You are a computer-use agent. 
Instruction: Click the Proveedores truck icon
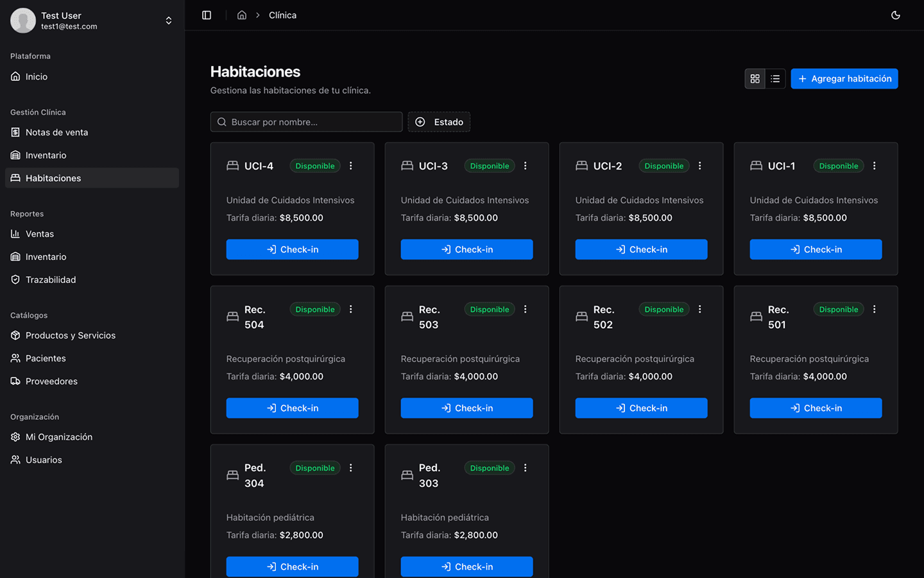click(15, 381)
